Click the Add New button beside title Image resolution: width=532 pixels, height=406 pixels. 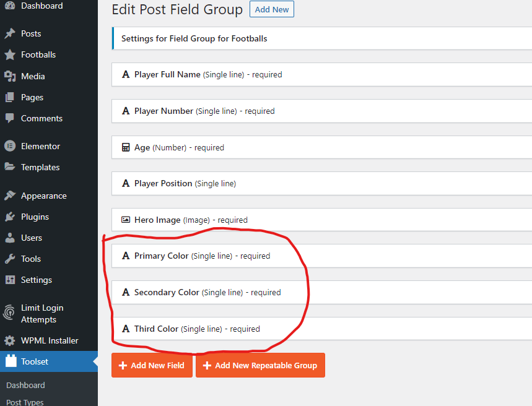point(272,10)
